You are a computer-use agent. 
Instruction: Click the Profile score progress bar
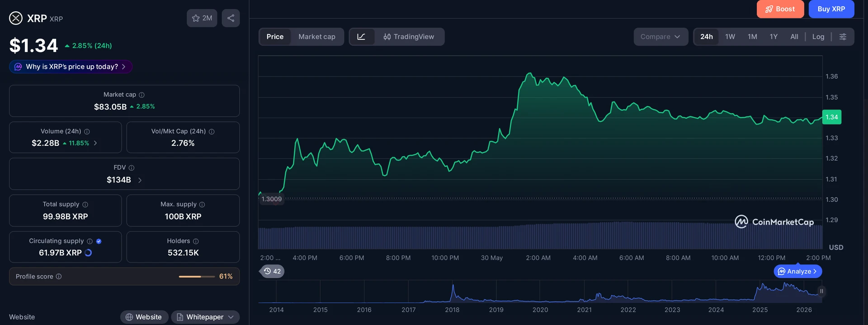point(197,277)
